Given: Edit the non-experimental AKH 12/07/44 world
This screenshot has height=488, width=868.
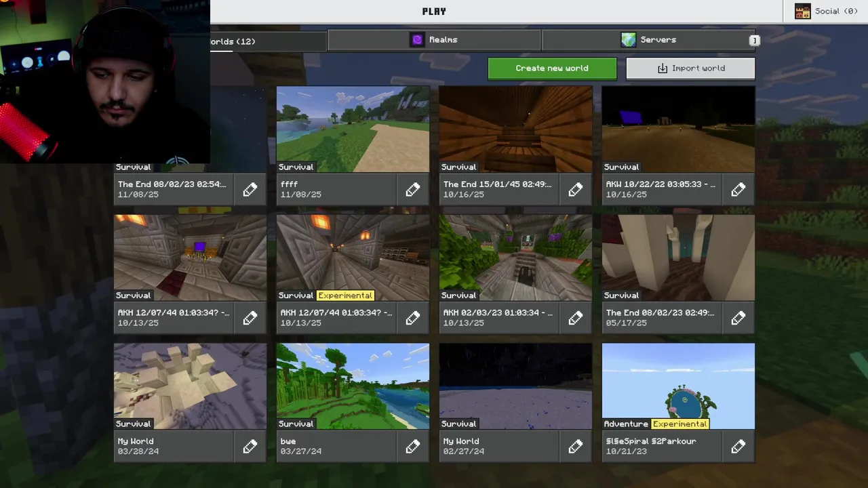Looking at the screenshot, I should coord(250,318).
